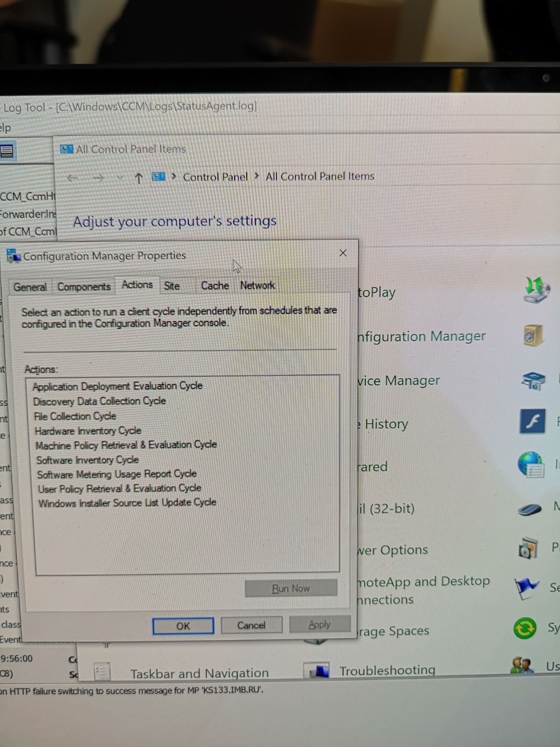Click the HTTP failure log message line
This screenshot has width=560, height=747.
(132, 691)
